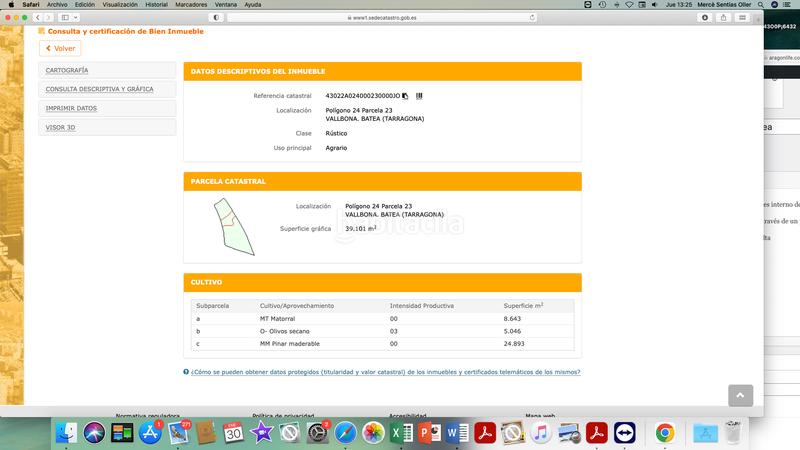800x450 pixels.
Task: Copy the referencia catastral to clipboard
Action: (405, 96)
